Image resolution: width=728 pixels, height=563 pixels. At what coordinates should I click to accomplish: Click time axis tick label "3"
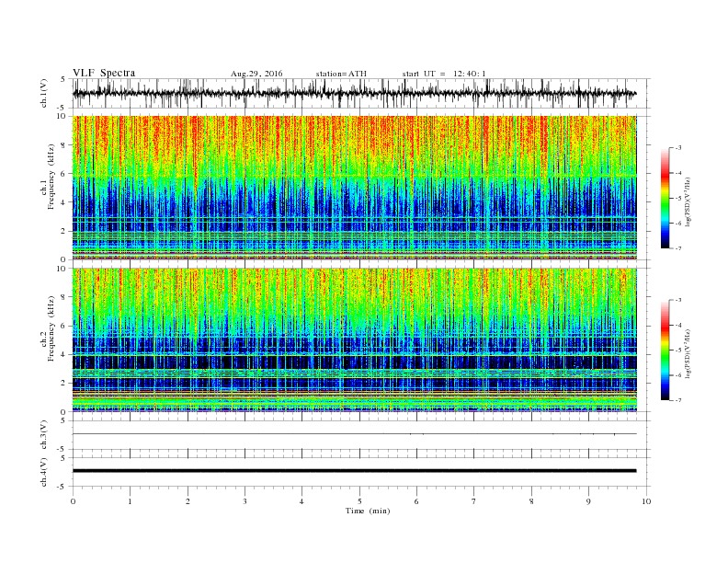[x=245, y=501]
